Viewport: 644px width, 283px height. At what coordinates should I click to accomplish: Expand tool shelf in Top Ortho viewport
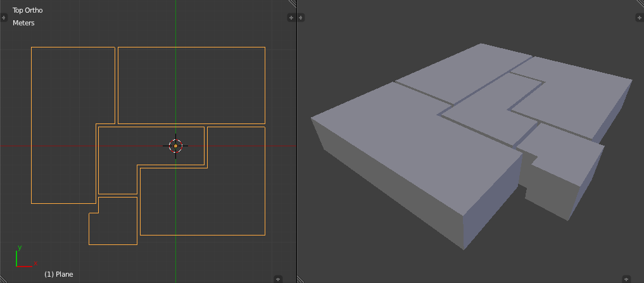point(3,18)
